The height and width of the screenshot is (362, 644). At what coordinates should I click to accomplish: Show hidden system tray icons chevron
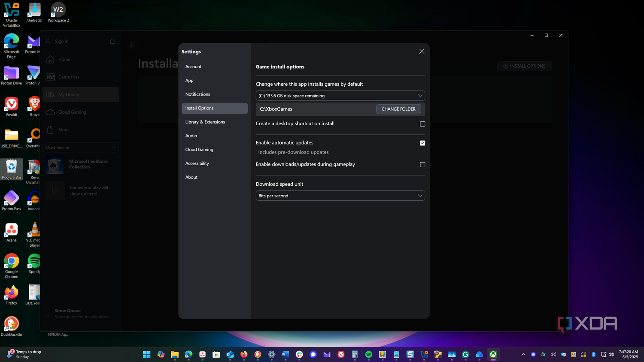[x=523, y=354]
